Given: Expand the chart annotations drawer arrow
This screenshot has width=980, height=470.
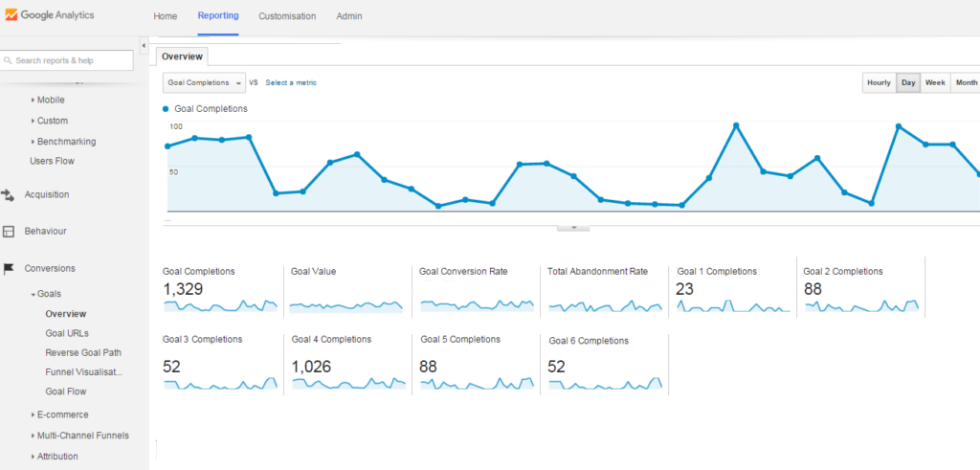Looking at the screenshot, I should click(573, 228).
